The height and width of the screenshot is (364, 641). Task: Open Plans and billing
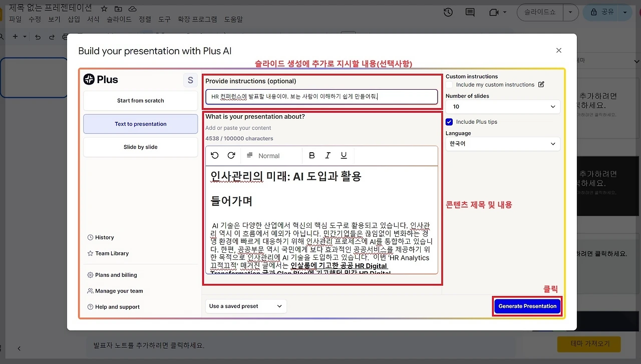tap(112, 275)
